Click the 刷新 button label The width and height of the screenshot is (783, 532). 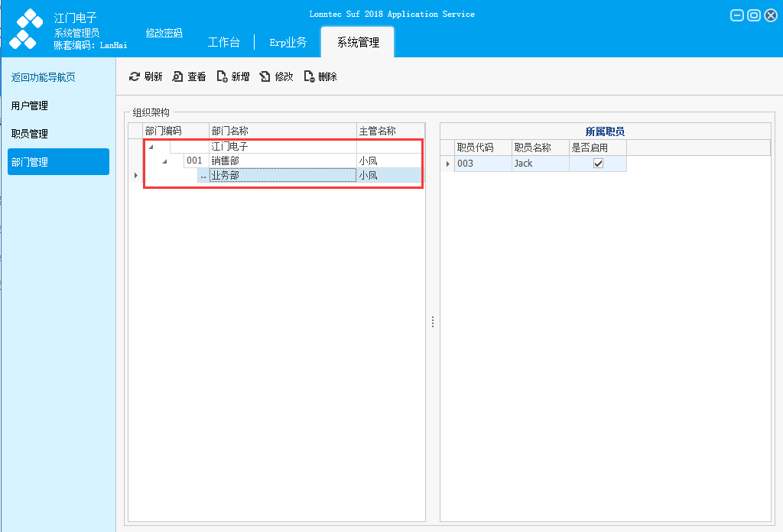pos(153,76)
